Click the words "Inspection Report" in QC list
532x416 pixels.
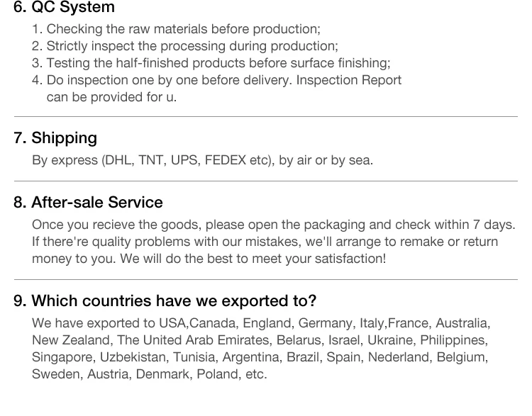tap(349, 80)
